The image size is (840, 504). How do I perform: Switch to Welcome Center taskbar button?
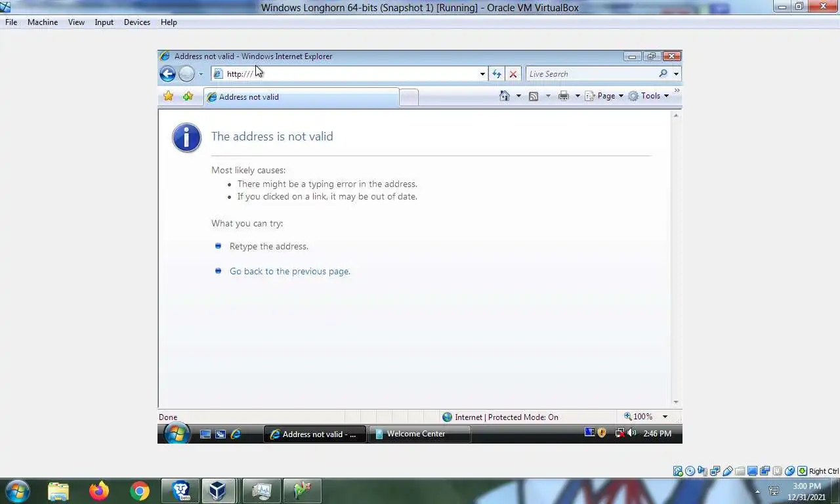point(419,434)
